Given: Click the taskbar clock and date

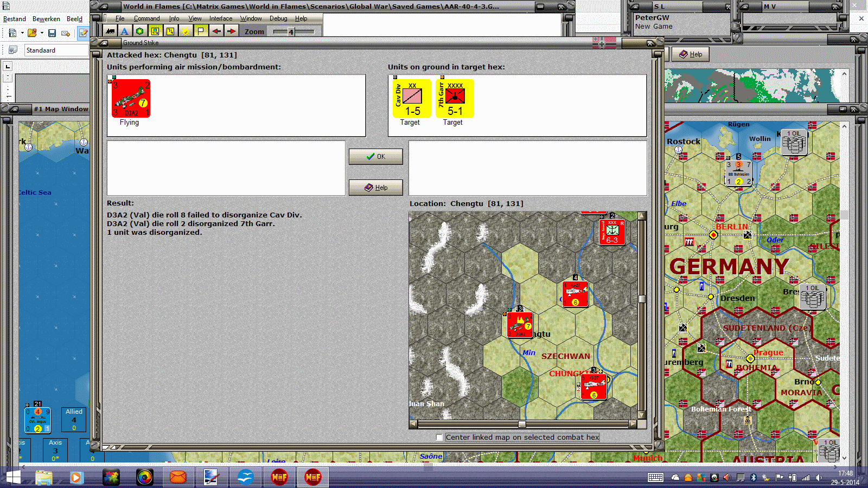Looking at the screenshot, I should coord(845,478).
